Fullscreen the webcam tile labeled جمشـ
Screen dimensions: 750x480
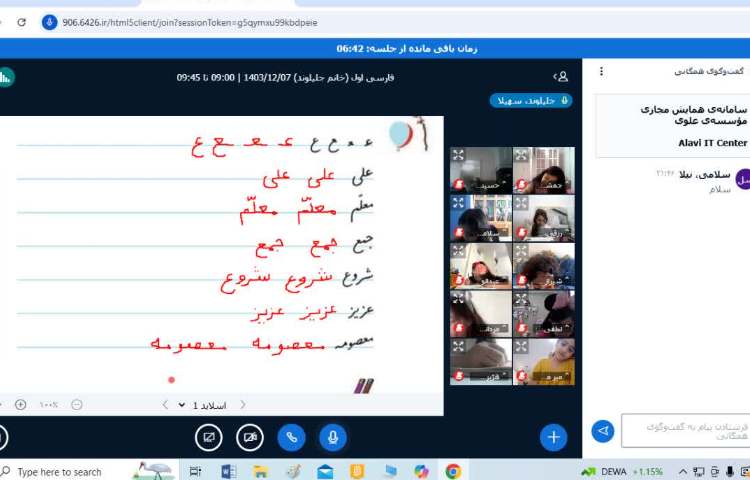point(521,155)
